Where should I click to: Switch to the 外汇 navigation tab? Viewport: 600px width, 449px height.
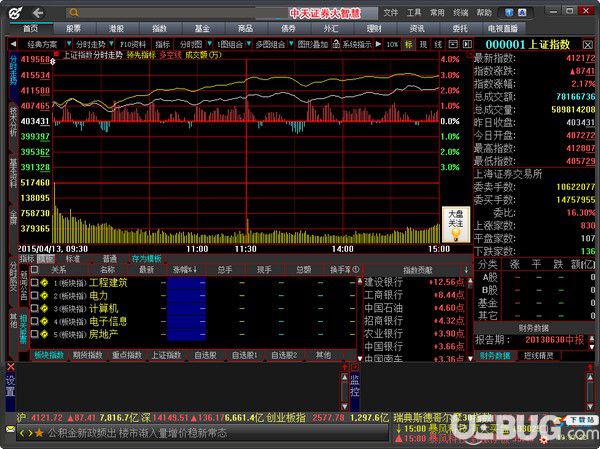tap(331, 28)
